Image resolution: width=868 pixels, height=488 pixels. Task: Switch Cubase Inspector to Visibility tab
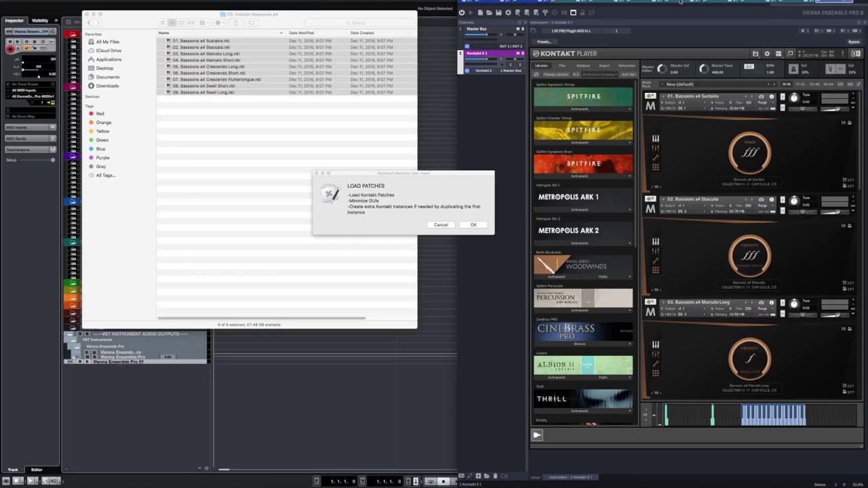point(40,20)
